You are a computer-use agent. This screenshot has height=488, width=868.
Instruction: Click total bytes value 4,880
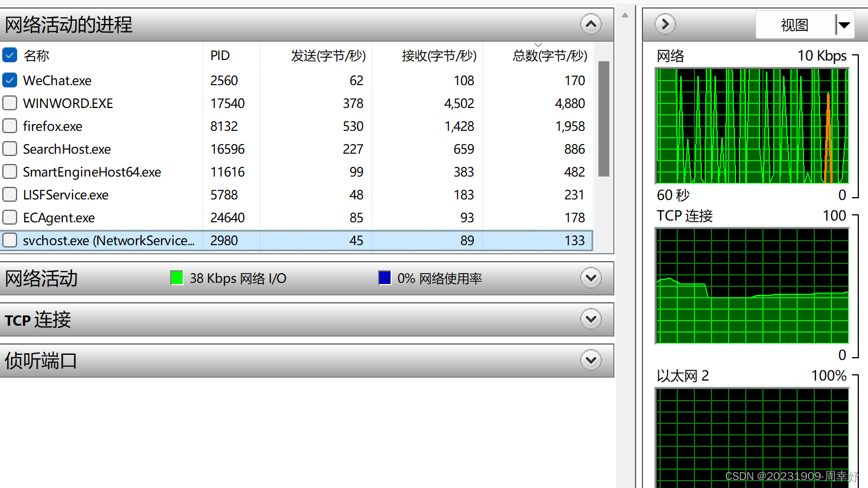pos(570,103)
